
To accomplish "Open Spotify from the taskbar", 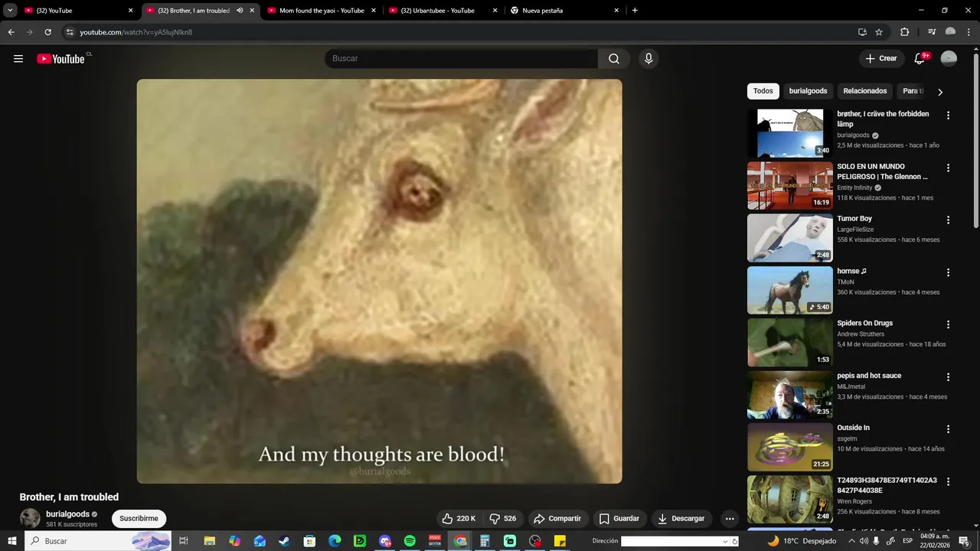I will pos(410,541).
